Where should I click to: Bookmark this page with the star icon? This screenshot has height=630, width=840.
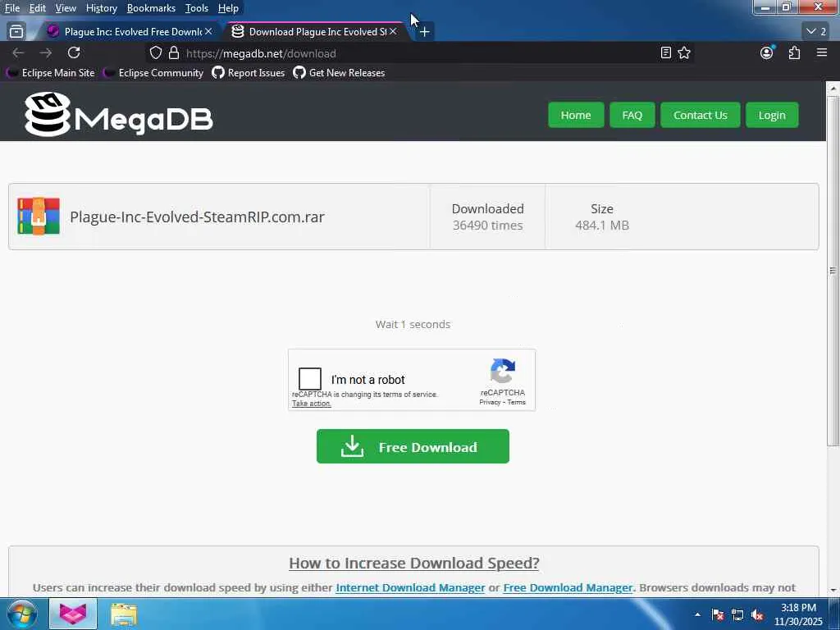point(684,52)
